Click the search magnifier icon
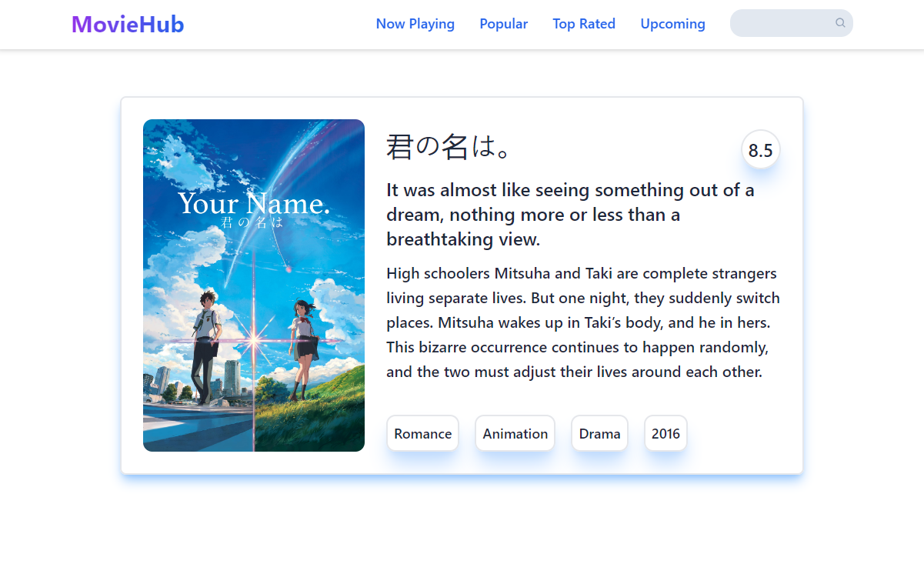This screenshot has height=564, width=924. point(840,23)
